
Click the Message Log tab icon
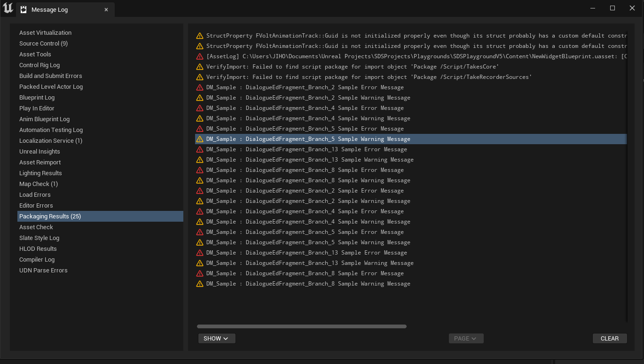click(24, 10)
